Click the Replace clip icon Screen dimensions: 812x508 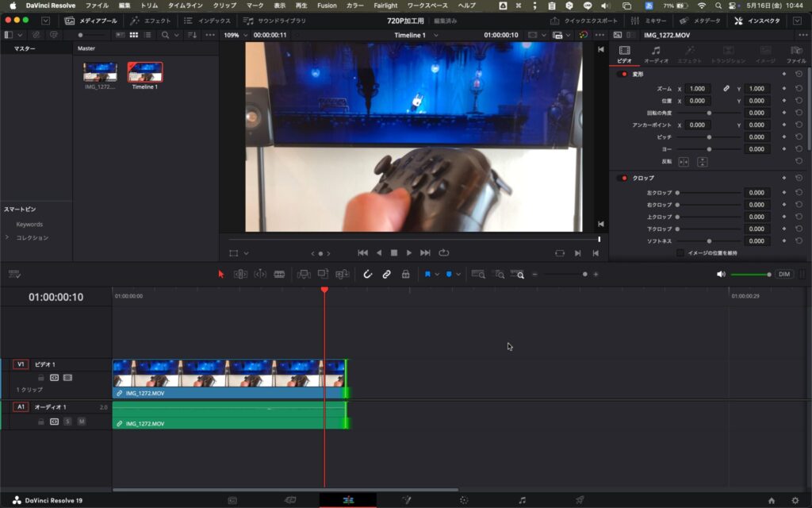click(x=343, y=274)
